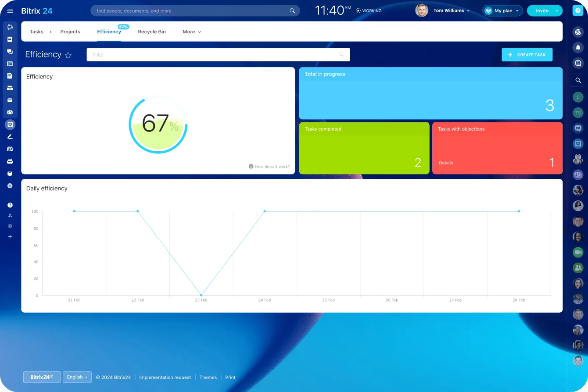The image size is (588, 392).
Task: Open the Calendar icon in left sidebar
Action: point(10,64)
